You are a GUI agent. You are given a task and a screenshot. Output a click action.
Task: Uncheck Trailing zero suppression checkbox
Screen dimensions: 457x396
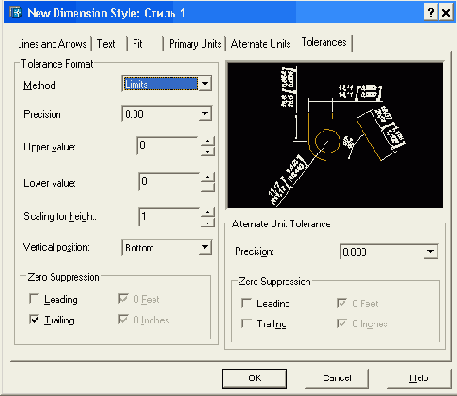point(34,319)
